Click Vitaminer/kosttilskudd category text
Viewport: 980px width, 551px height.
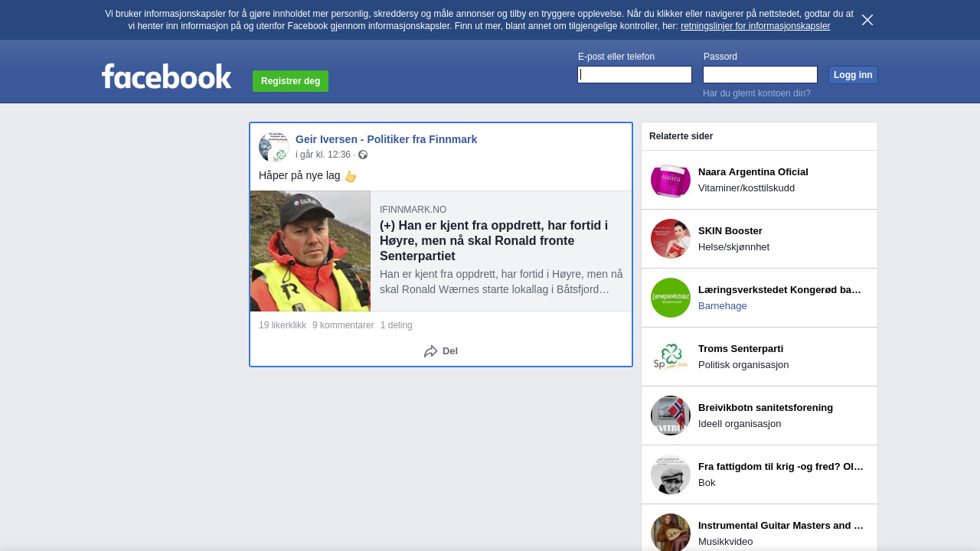point(746,187)
